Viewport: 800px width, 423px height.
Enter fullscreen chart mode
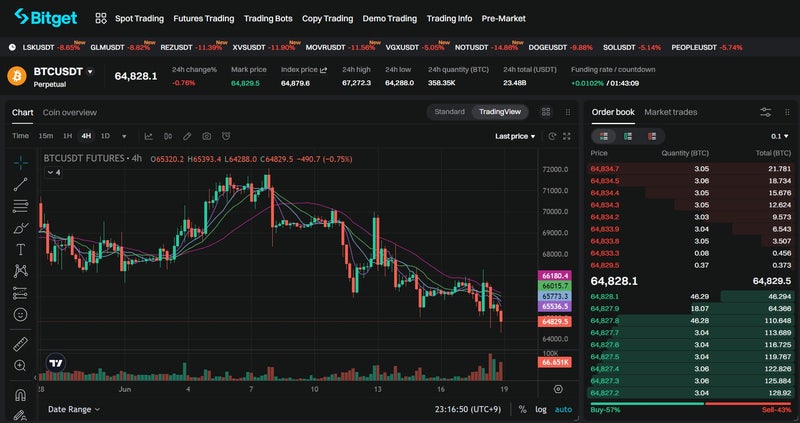[567, 136]
